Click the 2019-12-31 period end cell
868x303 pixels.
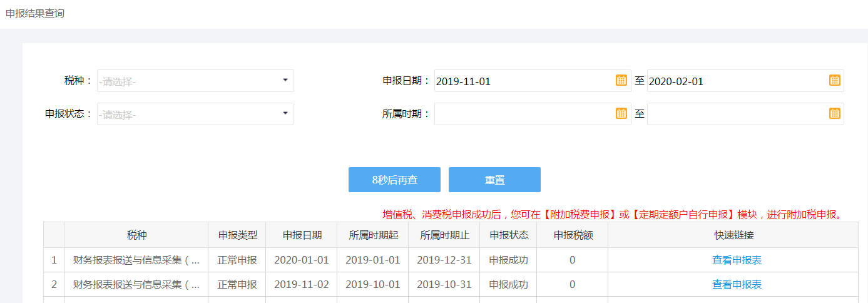[444, 260]
